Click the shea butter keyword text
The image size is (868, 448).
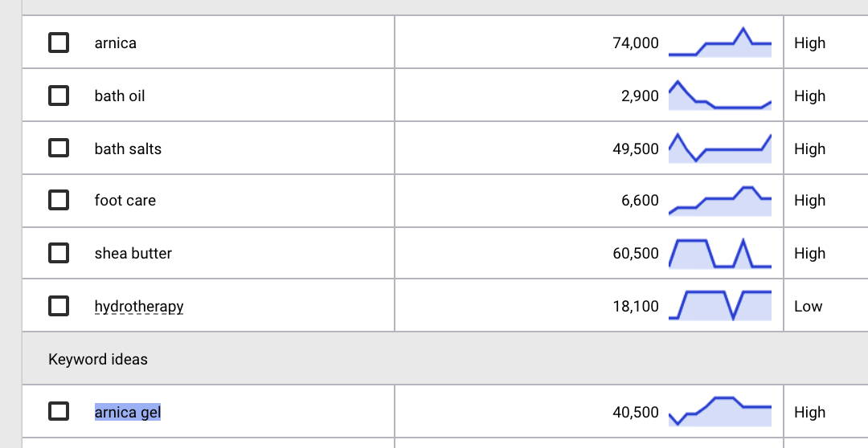point(133,254)
